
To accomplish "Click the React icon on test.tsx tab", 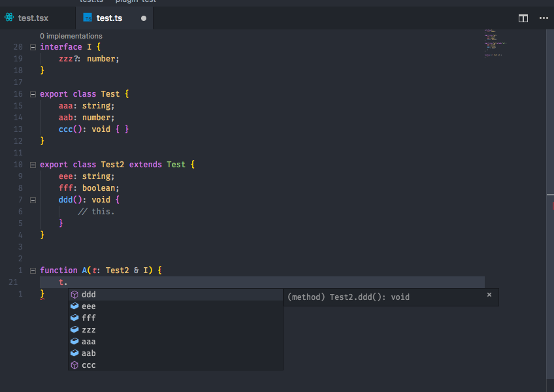I will click(x=9, y=18).
